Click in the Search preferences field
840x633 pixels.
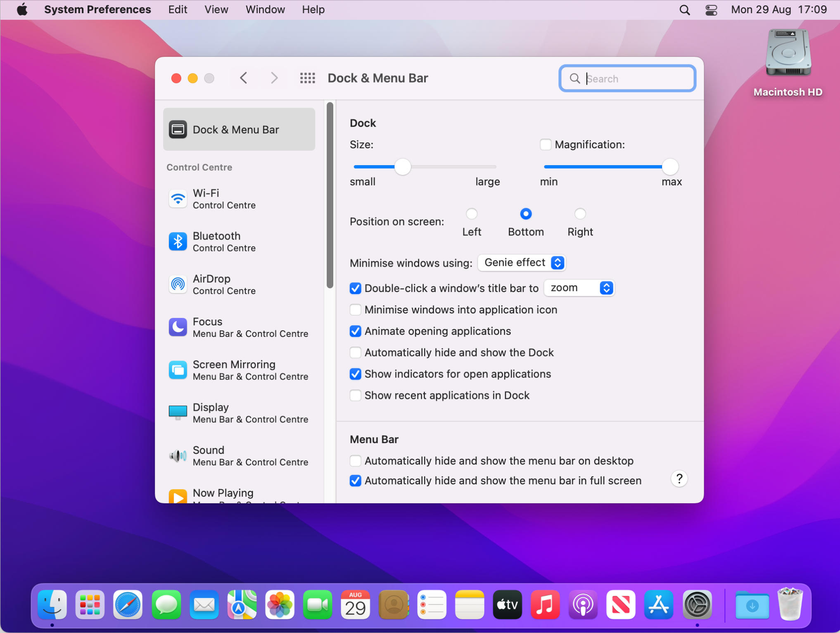(627, 78)
